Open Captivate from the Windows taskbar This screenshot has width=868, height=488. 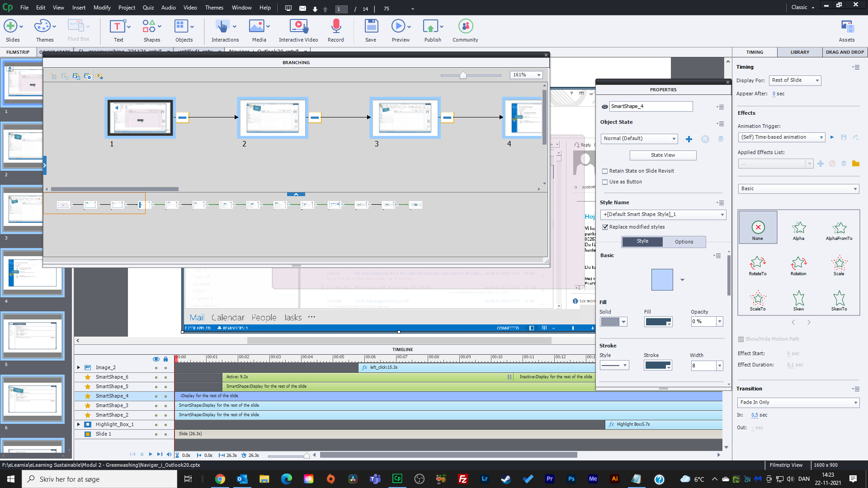[x=397, y=479]
